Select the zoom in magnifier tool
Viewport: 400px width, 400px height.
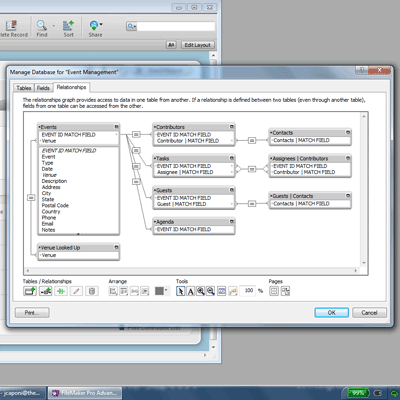200,291
